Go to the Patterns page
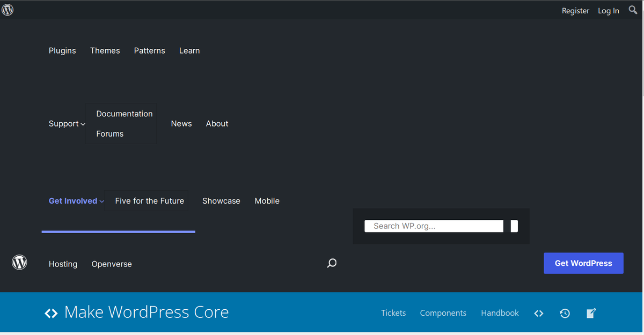Screen dimensions: 644x335 click(x=150, y=50)
